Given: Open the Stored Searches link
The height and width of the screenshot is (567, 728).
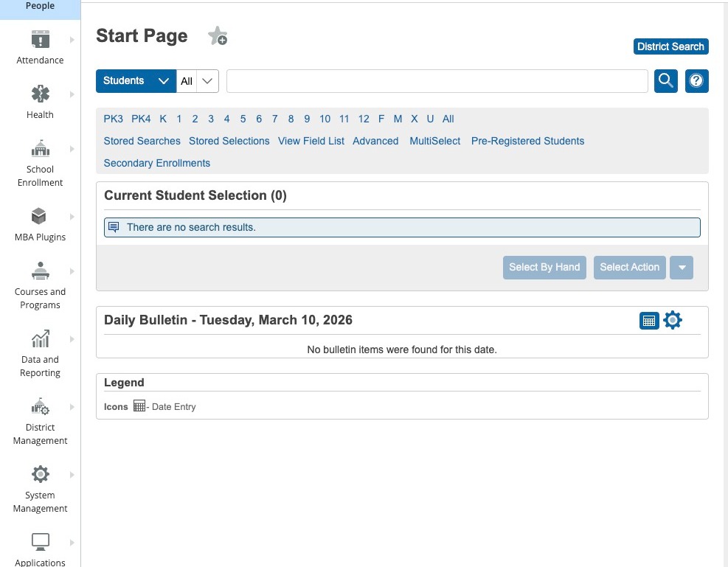Looking at the screenshot, I should [142, 141].
